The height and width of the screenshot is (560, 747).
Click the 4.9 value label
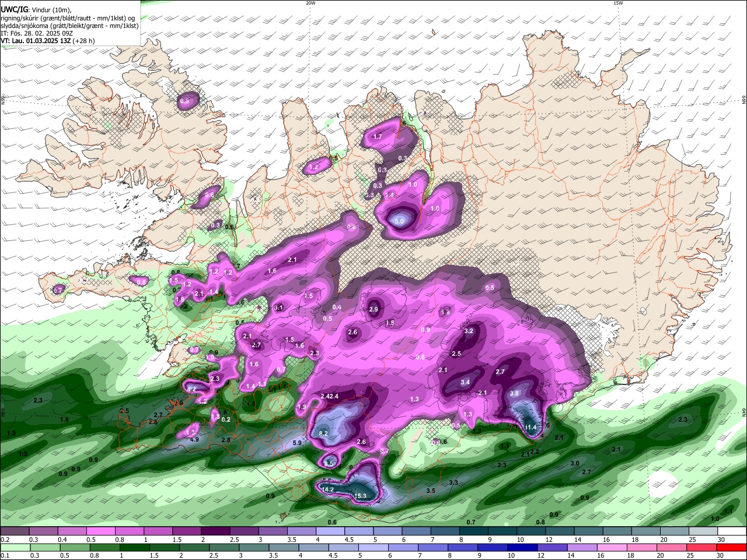(195, 439)
